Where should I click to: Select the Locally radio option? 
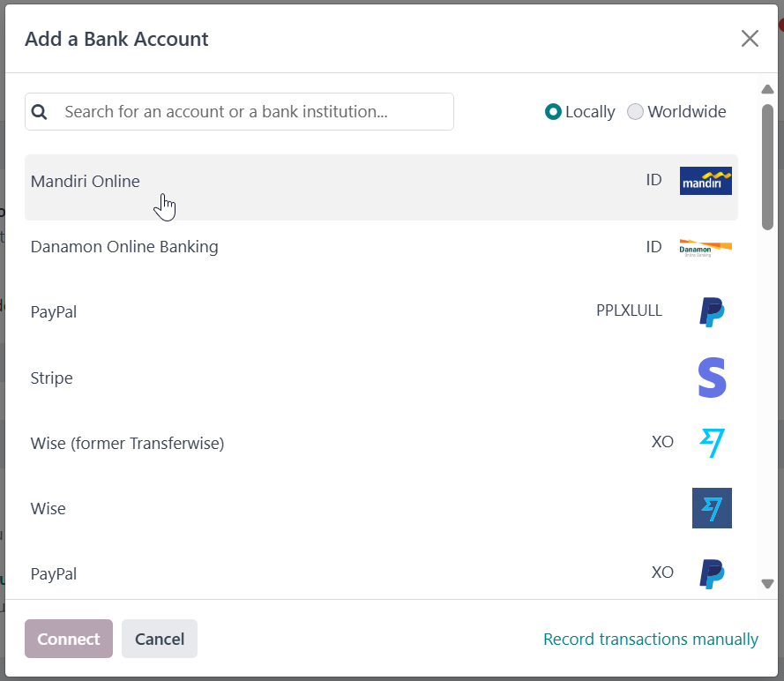pyautogui.click(x=553, y=111)
